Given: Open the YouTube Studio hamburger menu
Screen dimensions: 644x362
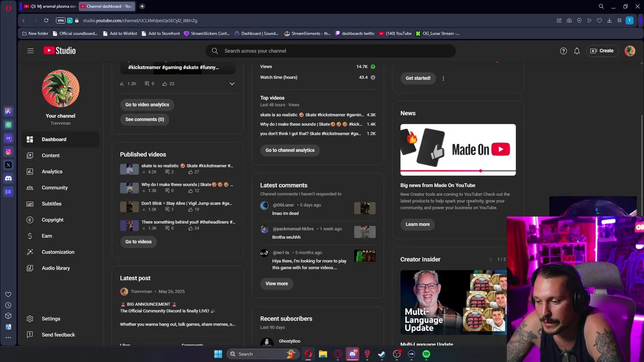Looking at the screenshot, I should 30,51.
